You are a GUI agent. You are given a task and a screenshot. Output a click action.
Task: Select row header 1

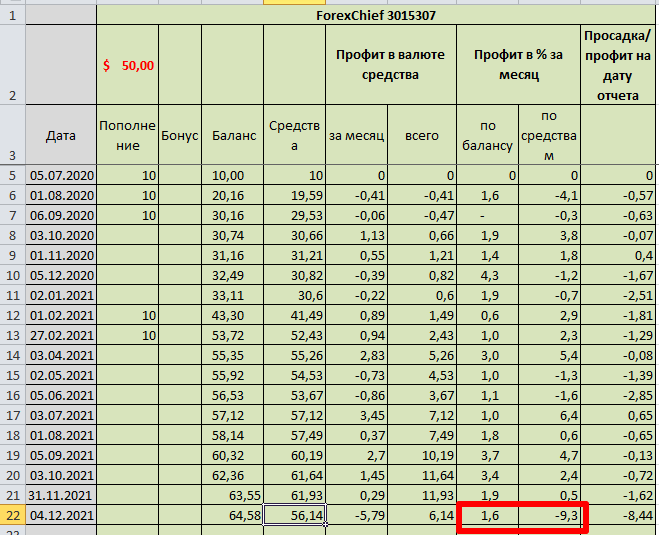point(13,16)
